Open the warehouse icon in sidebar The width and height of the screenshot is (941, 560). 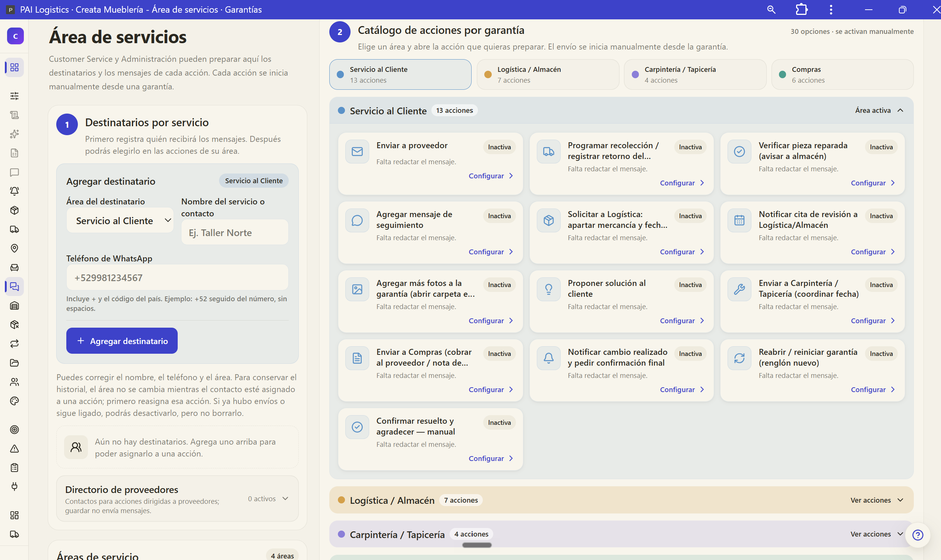(x=15, y=306)
